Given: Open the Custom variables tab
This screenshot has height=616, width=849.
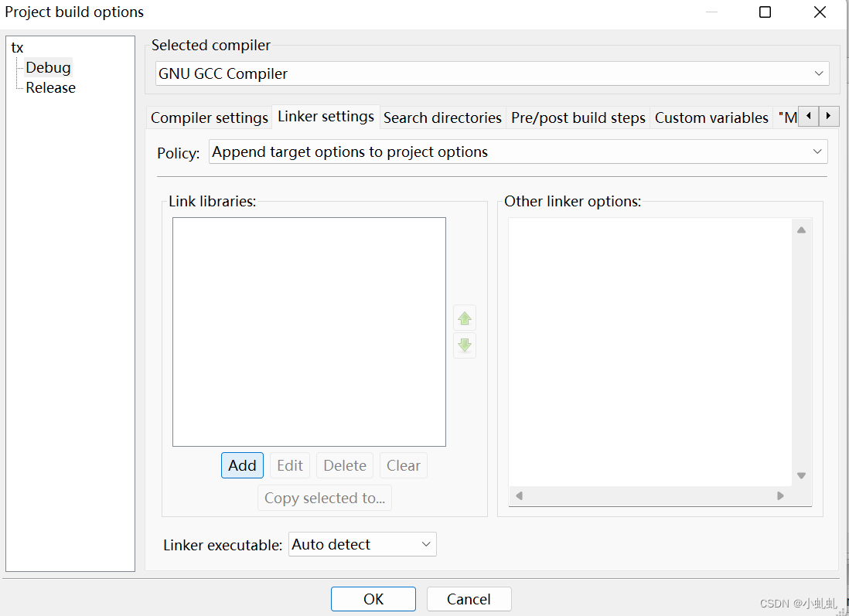Looking at the screenshot, I should click(711, 118).
